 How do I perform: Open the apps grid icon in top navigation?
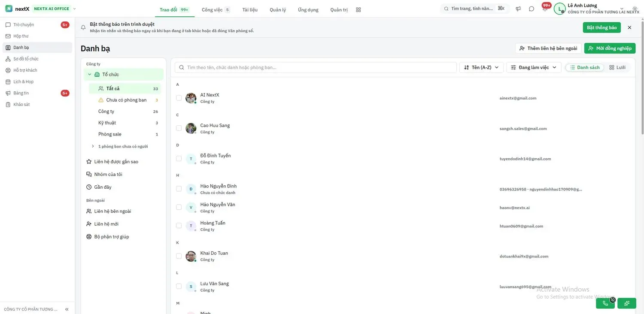[x=358, y=9]
